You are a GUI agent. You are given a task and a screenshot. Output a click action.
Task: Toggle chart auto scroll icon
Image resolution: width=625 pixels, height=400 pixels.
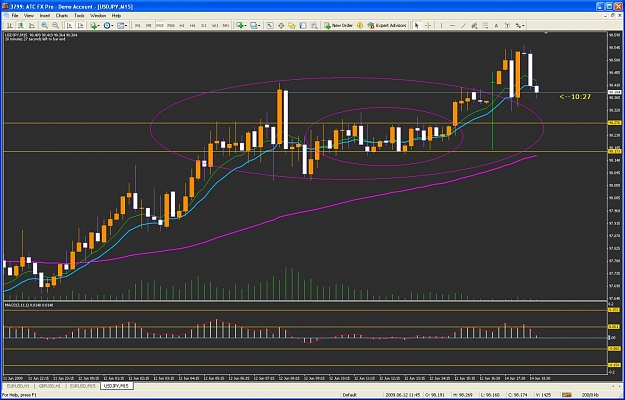[x=69, y=25]
